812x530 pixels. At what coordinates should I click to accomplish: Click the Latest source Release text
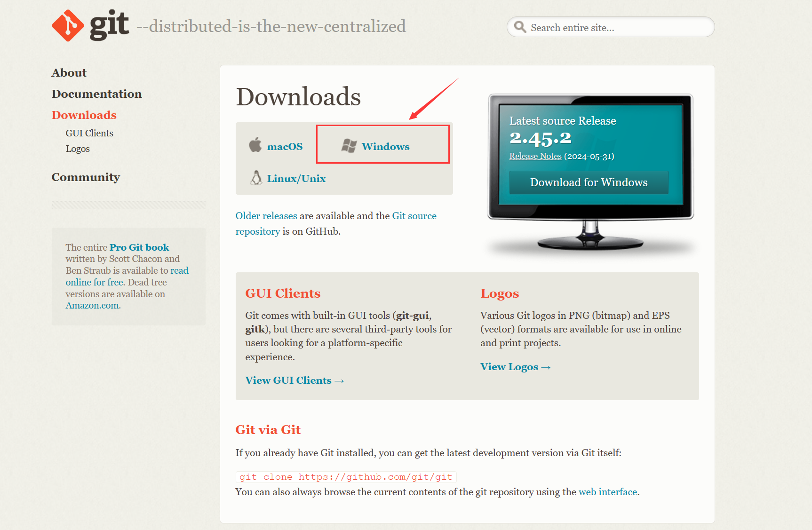(x=563, y=121)
